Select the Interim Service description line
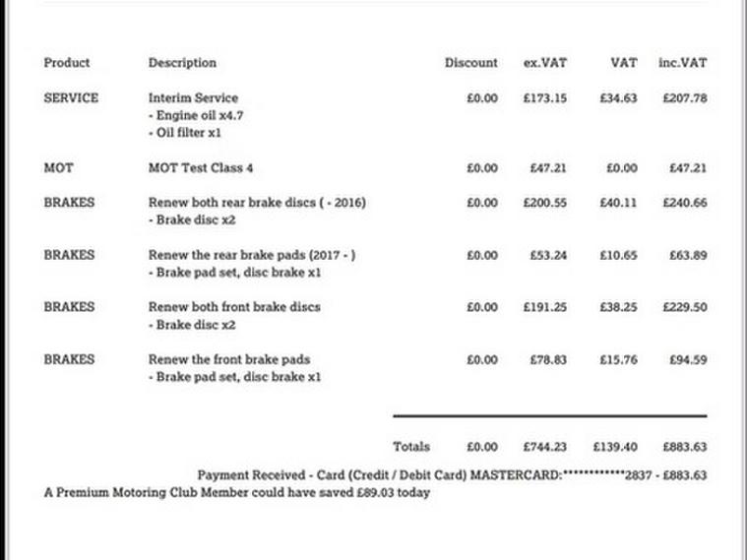The image size is (747, 560). [x=193, y=98]
